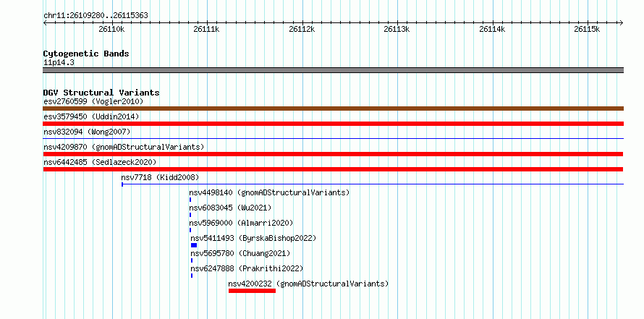The image size is (644, 319).
Task: Select the brown esv2760599 variant bar
Action: (333, 109)
